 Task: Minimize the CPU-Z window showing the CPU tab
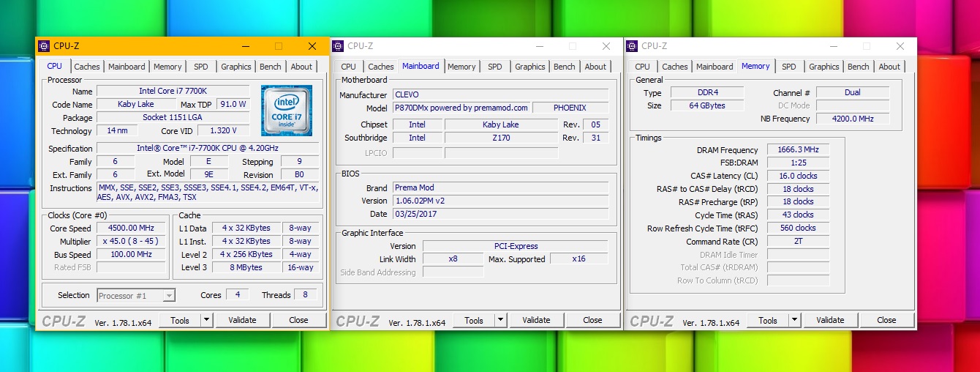(x=244, y=46)
